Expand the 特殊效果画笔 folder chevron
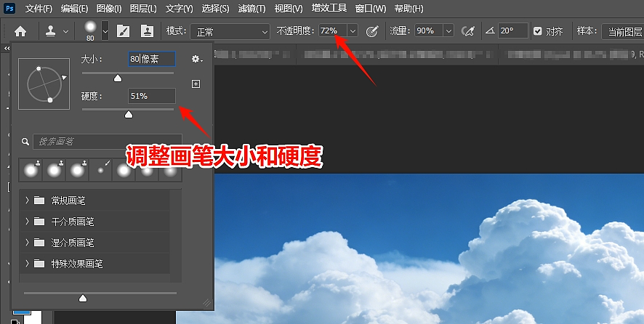Image resolution: width=644 pixels, height=324 pixels. [27, 263]
